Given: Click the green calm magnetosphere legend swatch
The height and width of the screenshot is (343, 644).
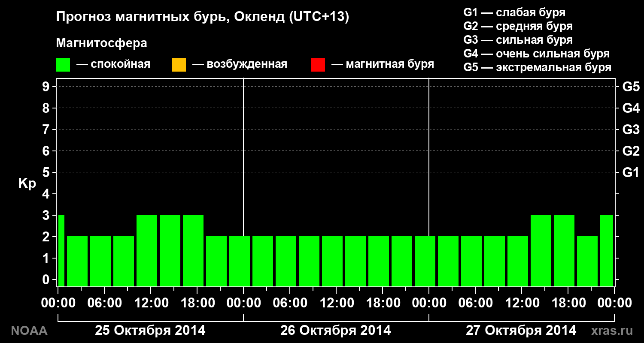Looking at the screenshot, I should coord(63,65).
